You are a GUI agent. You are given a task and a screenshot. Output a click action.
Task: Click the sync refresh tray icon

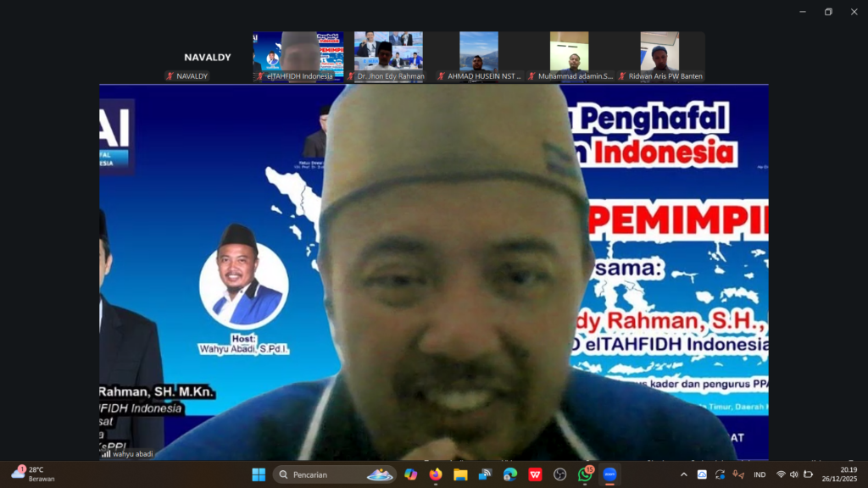[x=721, y=474]
